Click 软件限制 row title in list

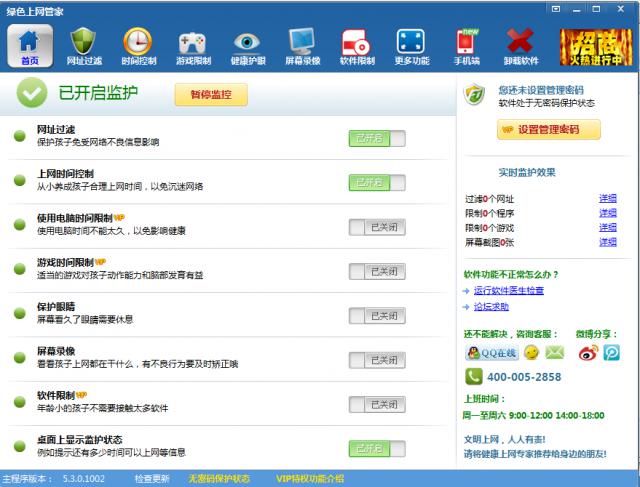[56, 396]
